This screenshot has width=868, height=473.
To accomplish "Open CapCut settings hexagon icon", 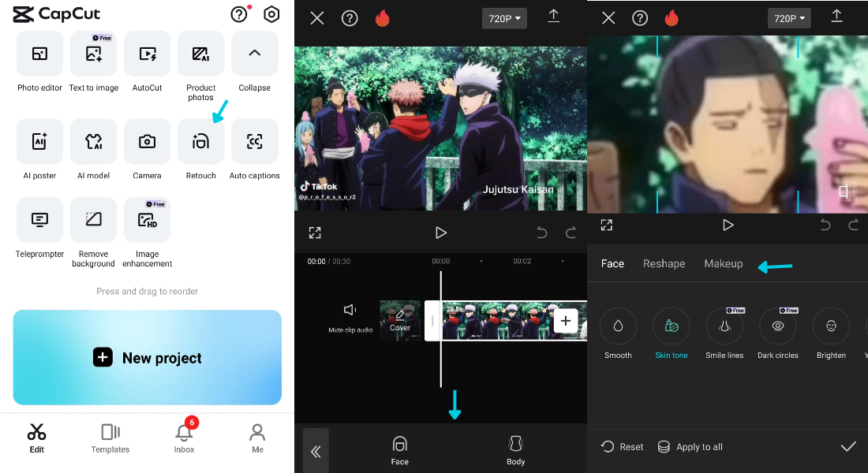I will [x=271, y=14].
